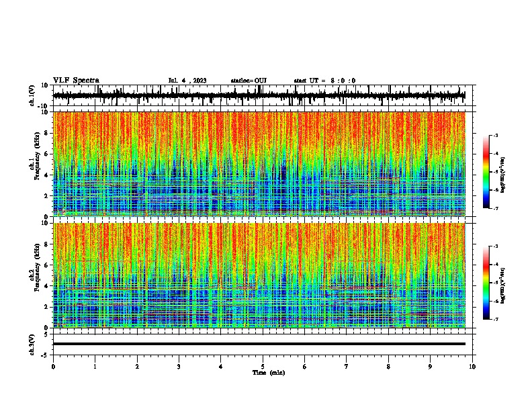The height and width of the screenshot is (411, 532).
Task: Click time axis tick label "3"
Action: [179, 367]
